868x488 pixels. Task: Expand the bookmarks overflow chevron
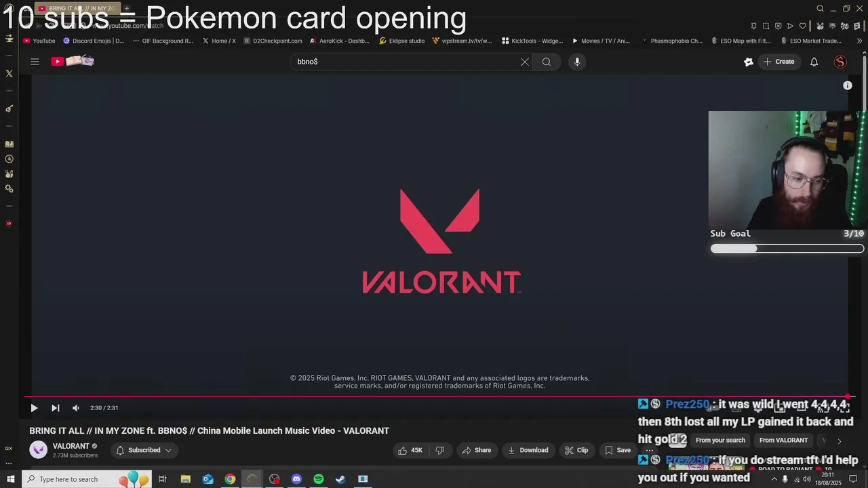pos(860,41)
